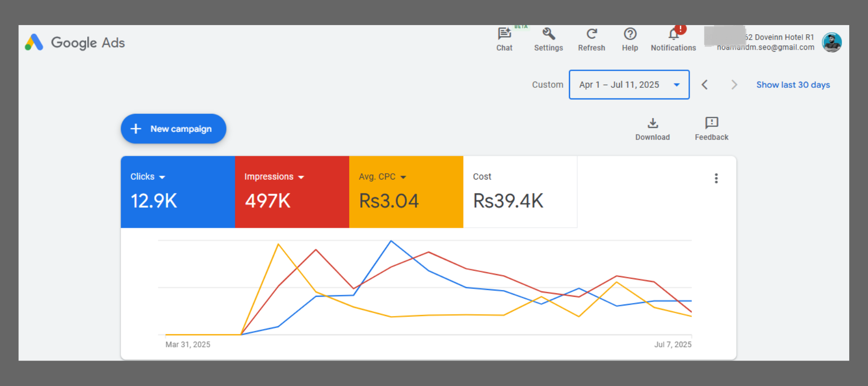This screenshot has height=386, width=868.
Task: Click the Refresh icon
Action: coord(592,34)
